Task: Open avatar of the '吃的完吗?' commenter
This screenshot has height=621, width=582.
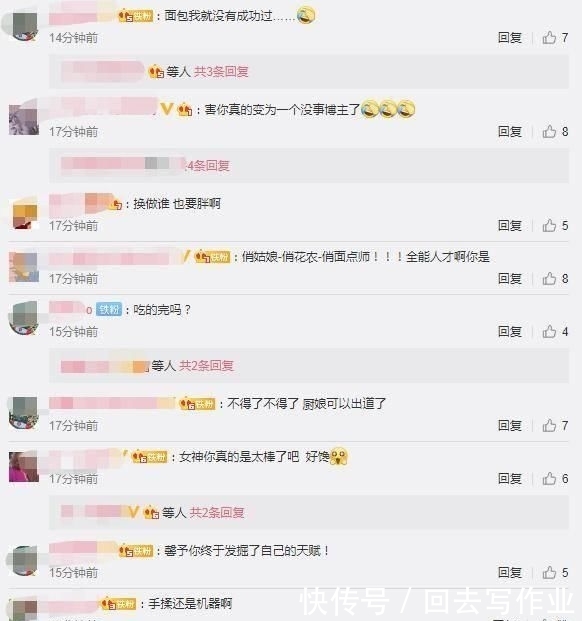Action: [24, 318]
